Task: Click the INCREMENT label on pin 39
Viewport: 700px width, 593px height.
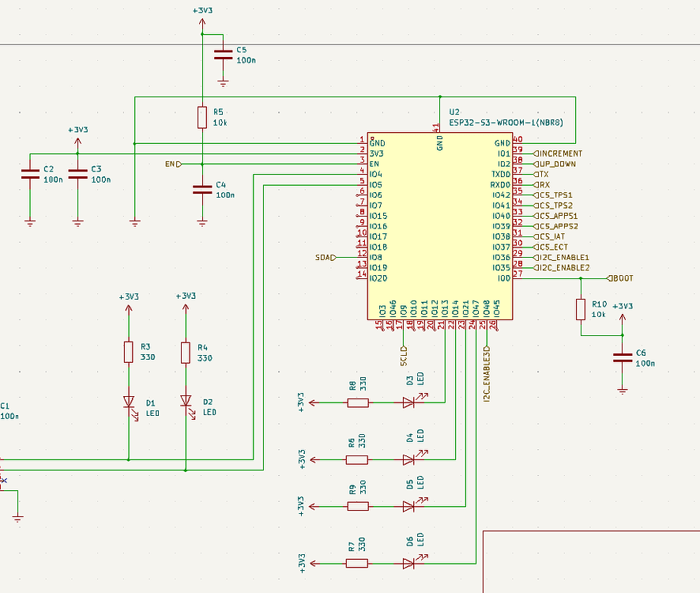Action: [557, 153]
